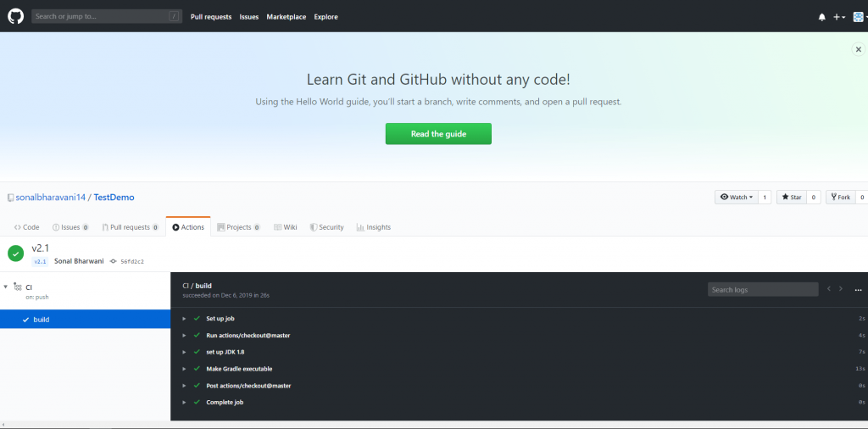Expand the Complete job step
Screen dimensions: 868x429
(x=184, y=402)
